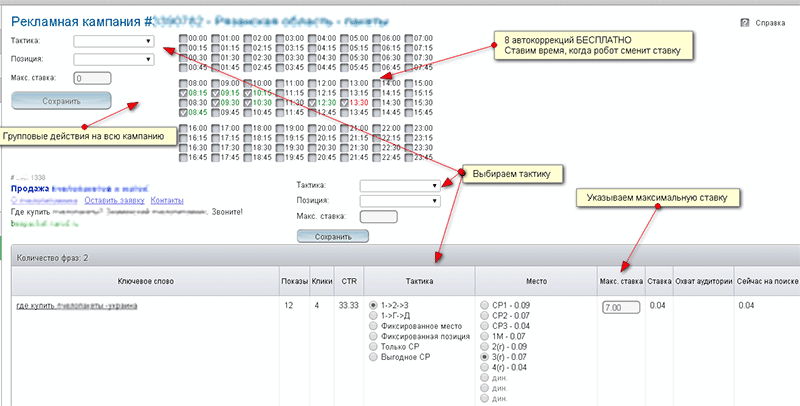This screenshot has height=406, width=800.
Task: Open the Контакты ad link
Action: click(x=167, y=200)
